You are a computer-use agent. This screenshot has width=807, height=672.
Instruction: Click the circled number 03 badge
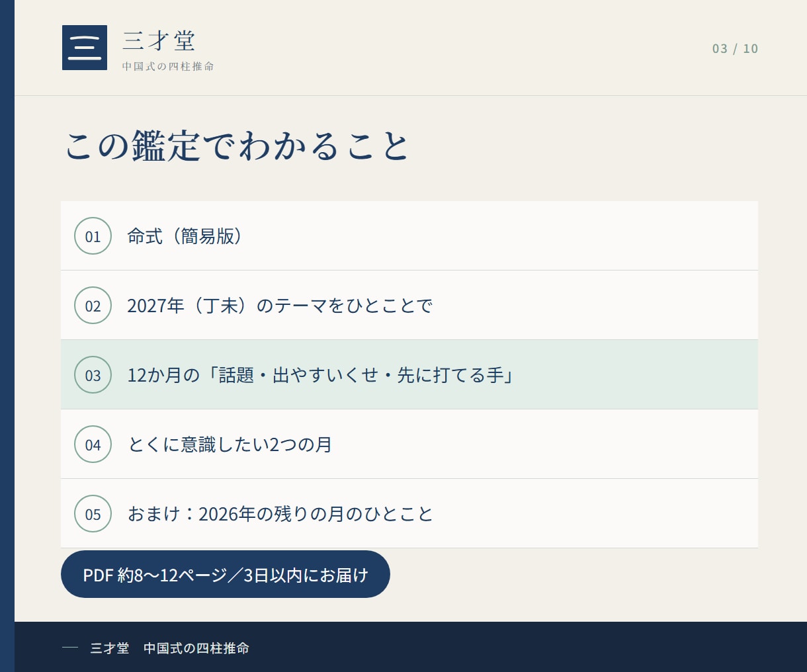[93, 375]
